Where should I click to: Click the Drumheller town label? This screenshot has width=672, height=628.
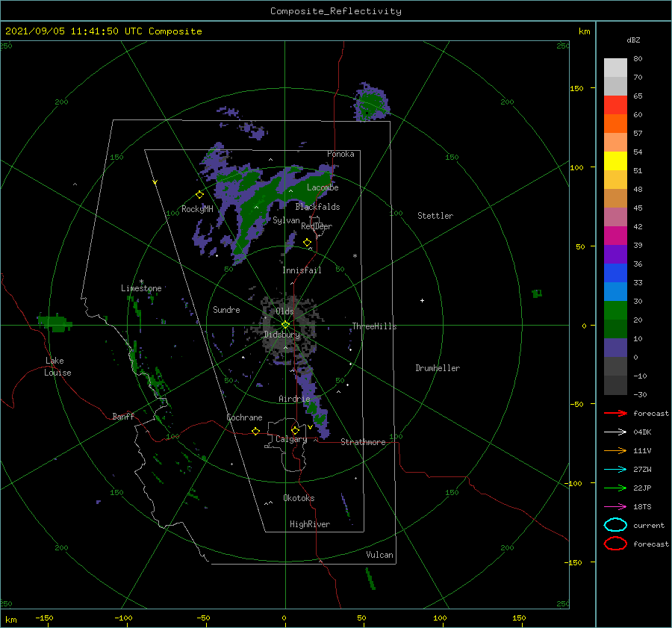click(438, 368)
